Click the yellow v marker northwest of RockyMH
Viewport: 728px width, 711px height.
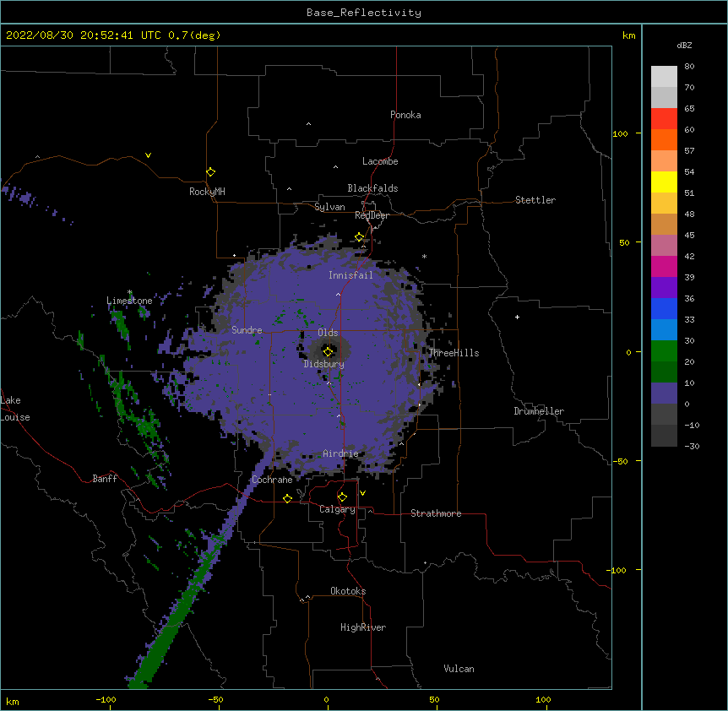pos(148,155)
